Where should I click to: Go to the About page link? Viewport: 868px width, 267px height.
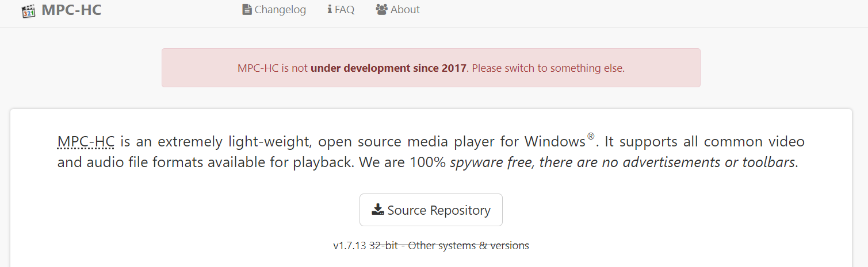pyautogui.click(x=398, y=10)
